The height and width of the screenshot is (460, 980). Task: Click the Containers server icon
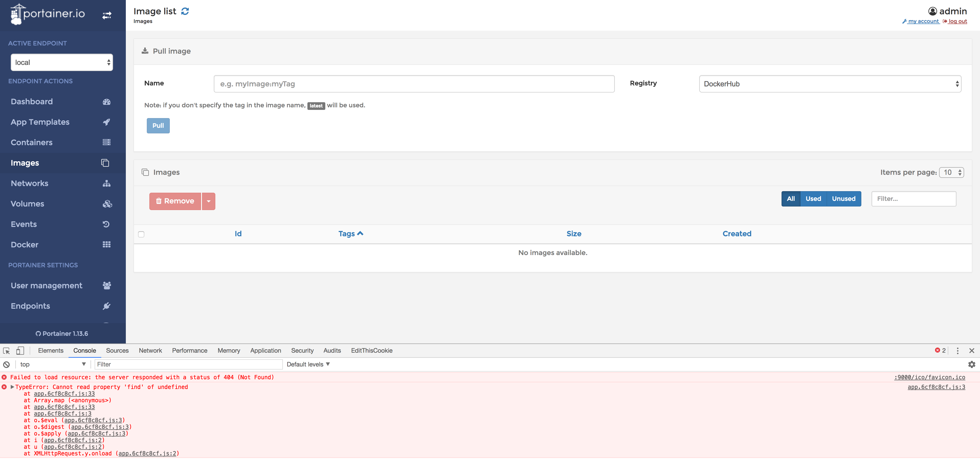tap(107, 142)
